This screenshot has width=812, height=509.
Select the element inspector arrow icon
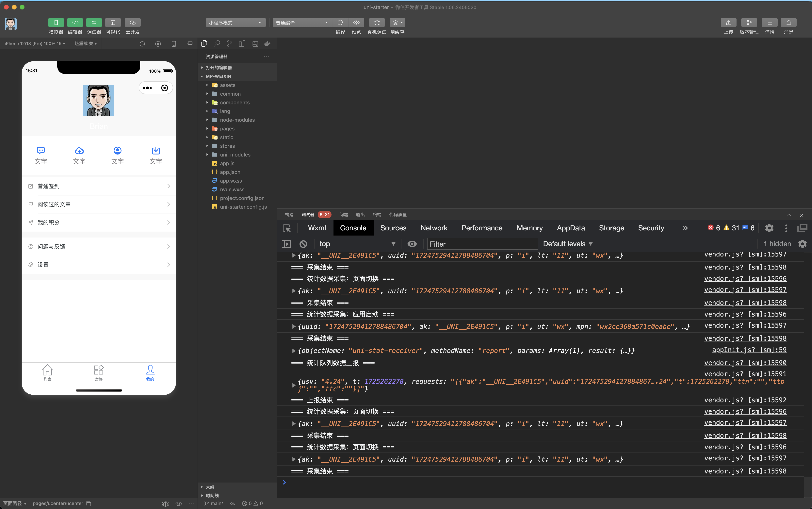[287, 228]
